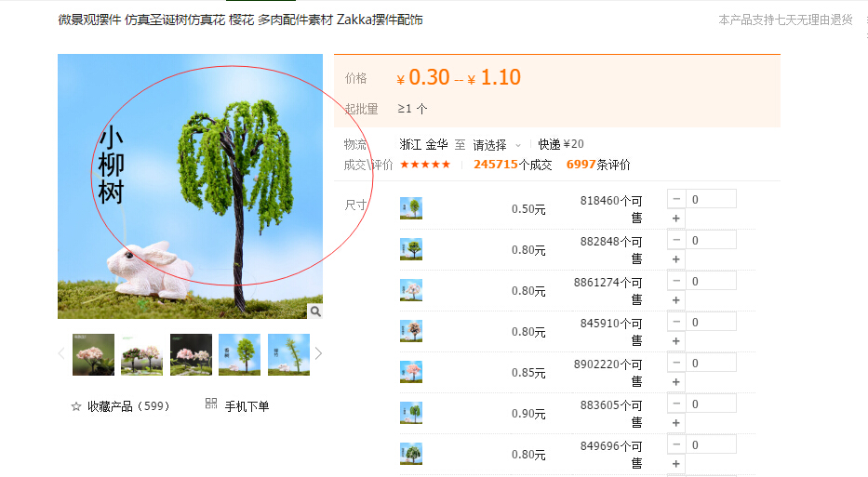Click quantity field for first 0.80元 variant
The image size is (868, 477).
[711, 240]
